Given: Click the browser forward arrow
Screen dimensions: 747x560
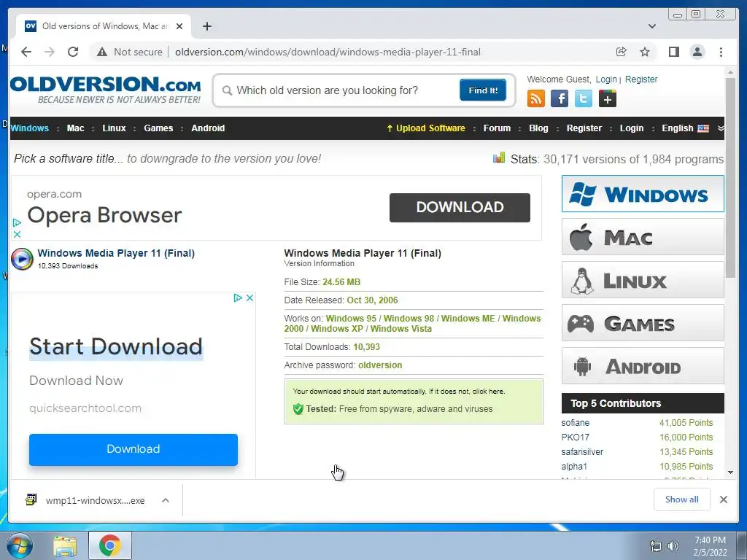Looking at the screenshot, I should (x=50, y=52).
